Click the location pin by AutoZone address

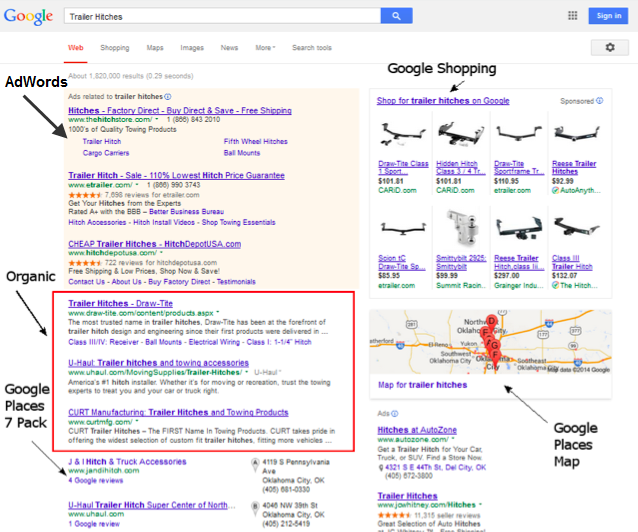(x=381, y=468)
